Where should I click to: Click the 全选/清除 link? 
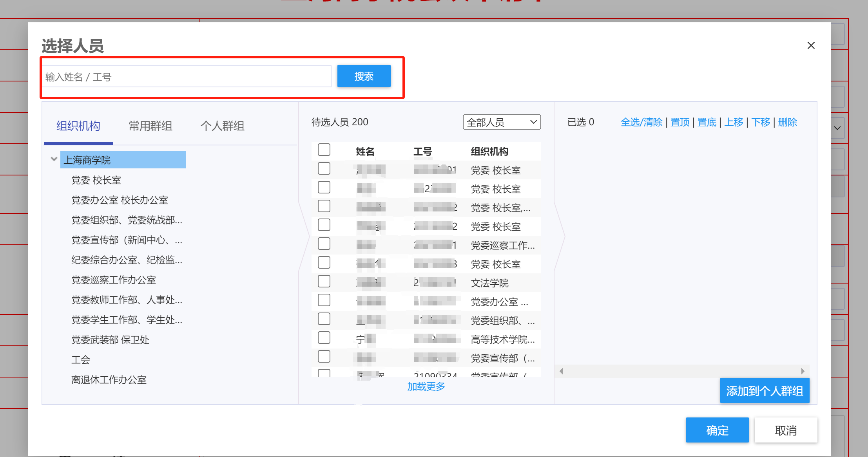[641, 122]
